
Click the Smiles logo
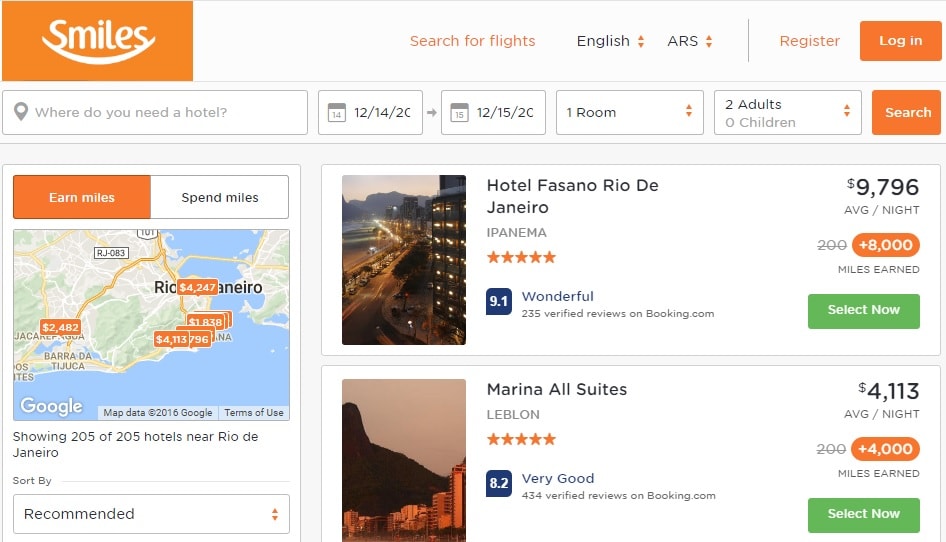click(x=98, y=41)
